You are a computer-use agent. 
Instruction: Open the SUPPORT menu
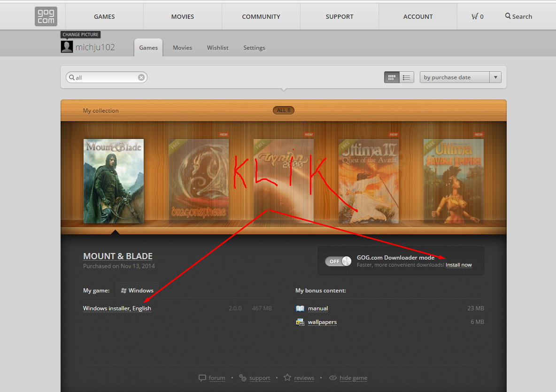coord(340,16)
